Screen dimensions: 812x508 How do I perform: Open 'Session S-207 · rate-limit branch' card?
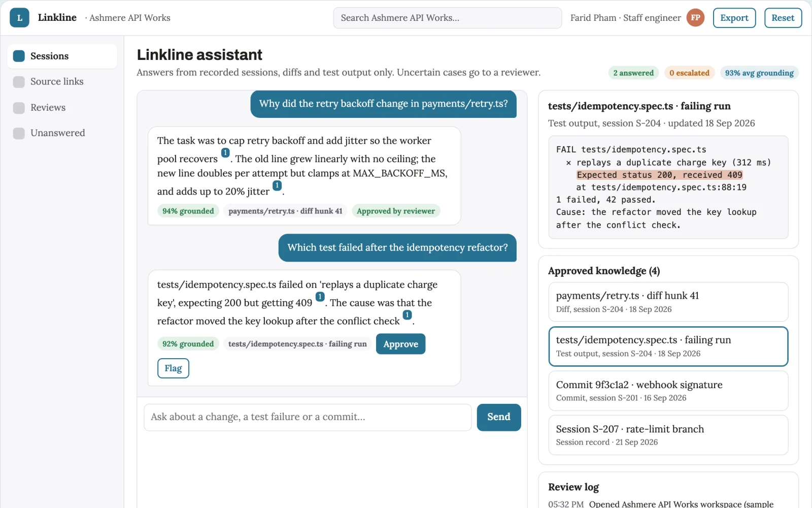pos(668,435)
